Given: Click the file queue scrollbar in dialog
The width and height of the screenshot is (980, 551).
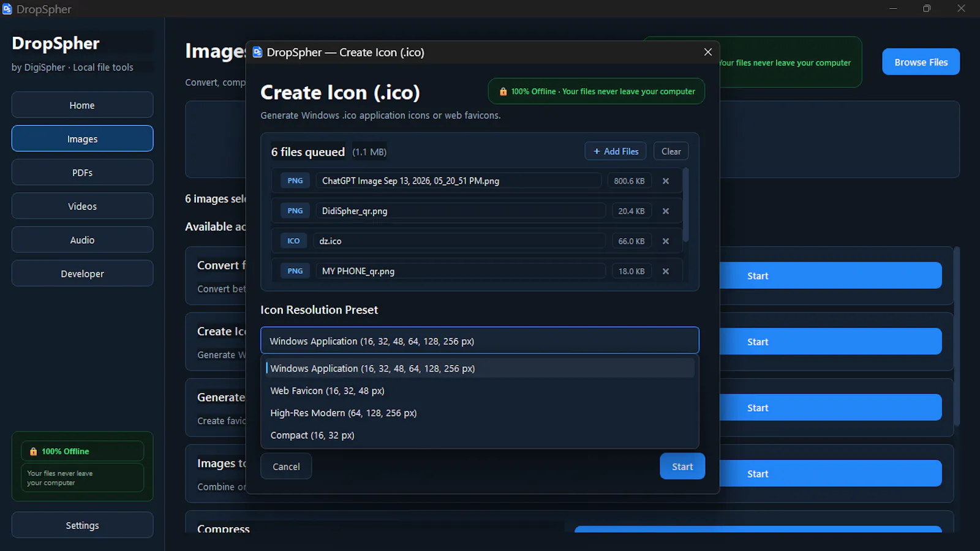Looking at the screenshot, I should point(685,204).
